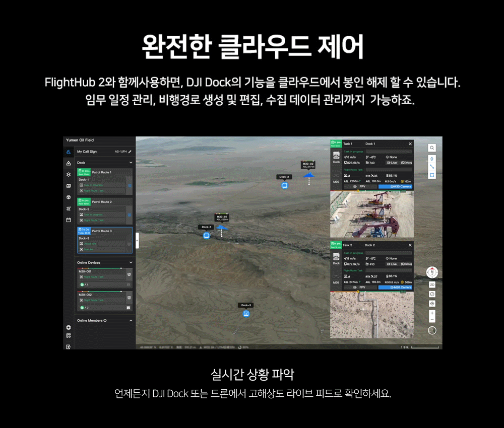The height and width of the screenshot is (428, 504).
Task: Open the flight route library icon
Action: (x=69, y=208)
